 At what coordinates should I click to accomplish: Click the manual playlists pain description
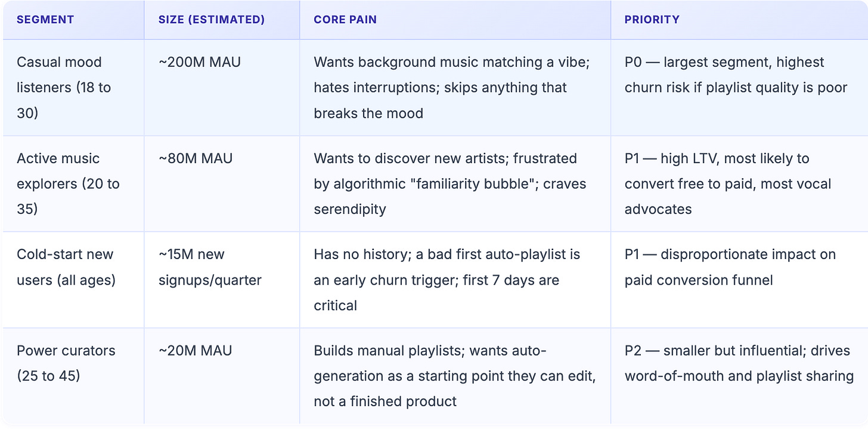[x=455, y=376]
